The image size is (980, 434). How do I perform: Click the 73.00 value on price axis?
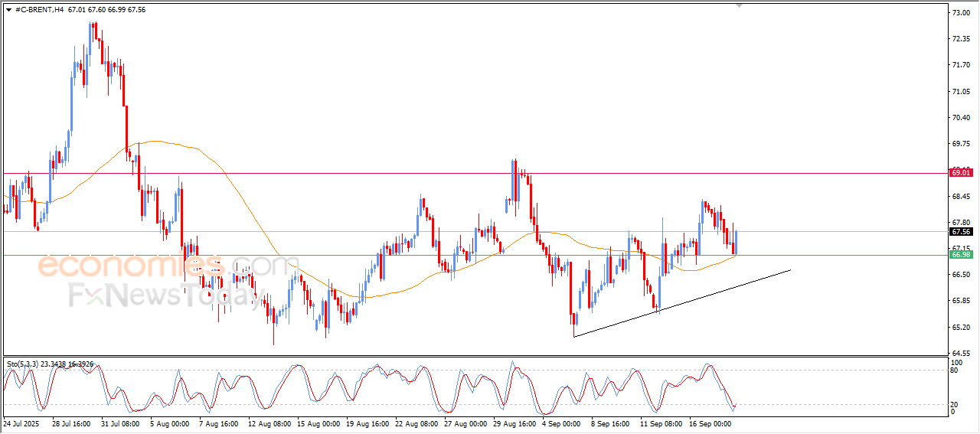click(x=962, y=13)
